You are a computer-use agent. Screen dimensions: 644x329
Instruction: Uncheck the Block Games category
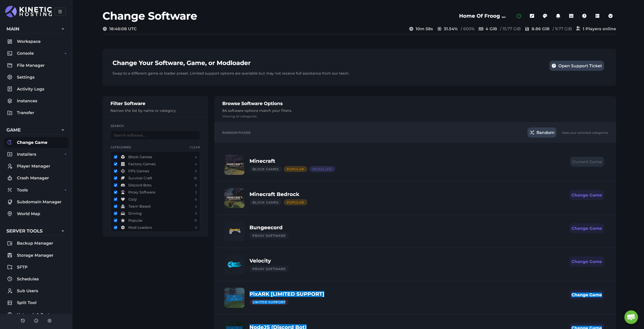116,157
